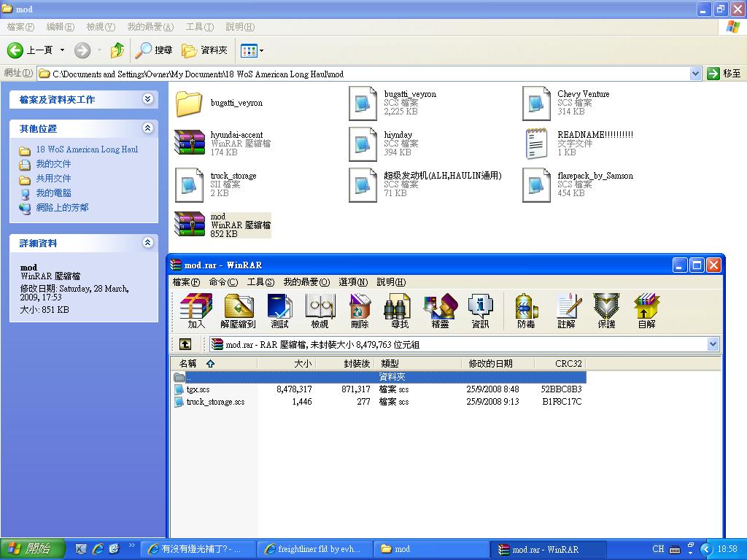Click the Virus Scan (防毒) icon
This screenshot has height=560, width=747.
click(526, 310)
